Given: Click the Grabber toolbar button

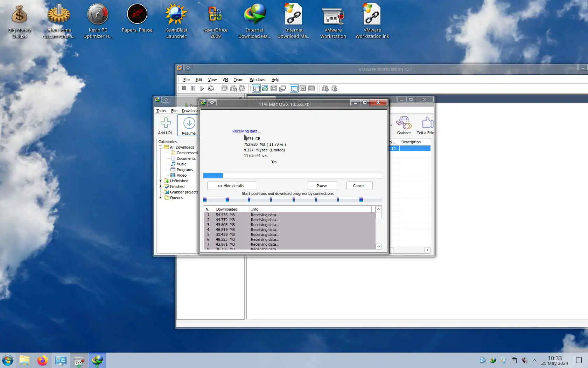Looking at the screenshot, I should coord(404,126).
